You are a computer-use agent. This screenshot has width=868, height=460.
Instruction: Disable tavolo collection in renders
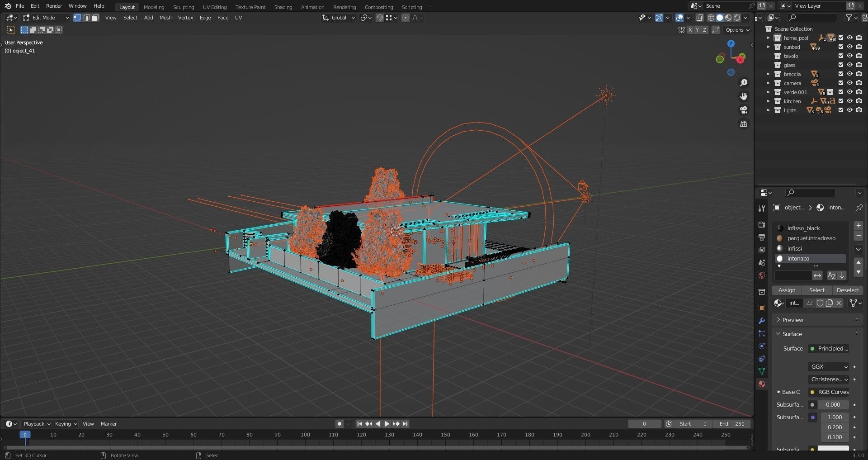pyautogui.click(x=859, y=56)
